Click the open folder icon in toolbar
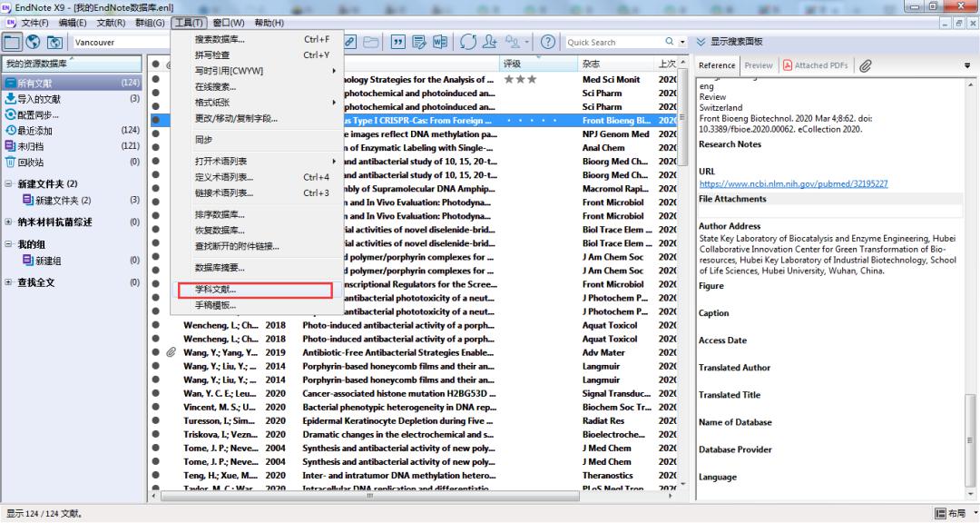 coord(371,42)
